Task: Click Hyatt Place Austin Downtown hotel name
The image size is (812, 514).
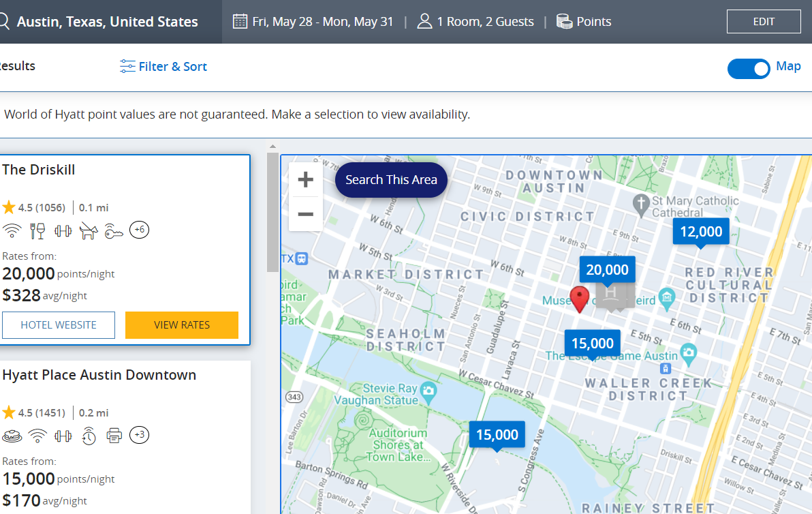Action: [x=99, y=375]
